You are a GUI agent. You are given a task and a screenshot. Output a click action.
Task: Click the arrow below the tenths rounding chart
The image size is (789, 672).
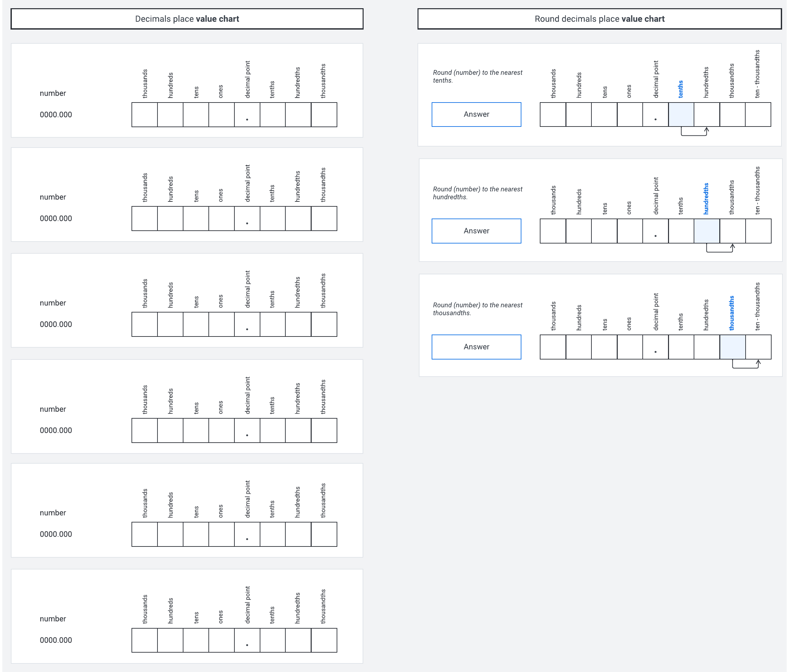coord(694,132)
